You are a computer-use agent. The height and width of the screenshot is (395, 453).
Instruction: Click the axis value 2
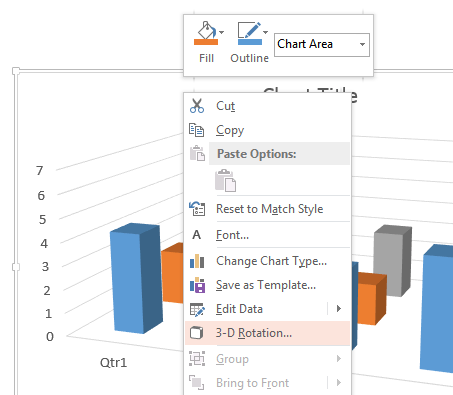[47, 291]
